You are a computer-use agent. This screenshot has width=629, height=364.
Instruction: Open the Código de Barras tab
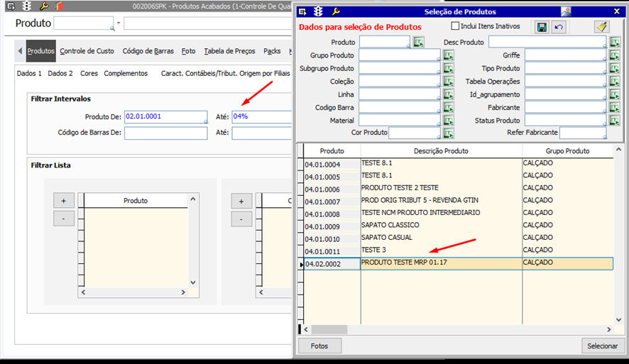pyautogui.click(x=148, y=51)
